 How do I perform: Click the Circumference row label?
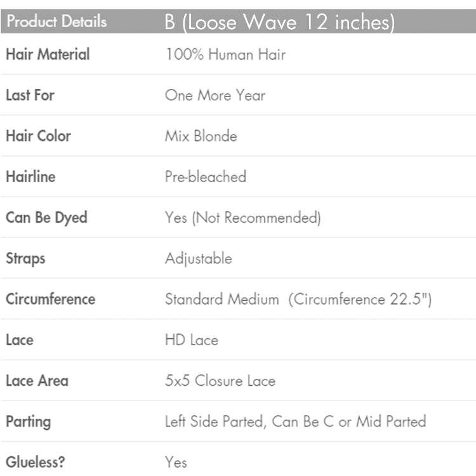pyautogui.click(x=50, y=299)
